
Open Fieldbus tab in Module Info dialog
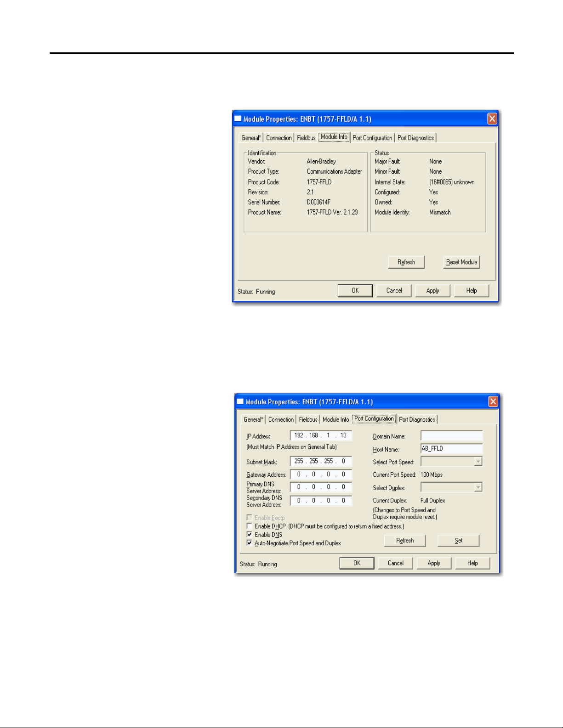[x=306, y=138]
